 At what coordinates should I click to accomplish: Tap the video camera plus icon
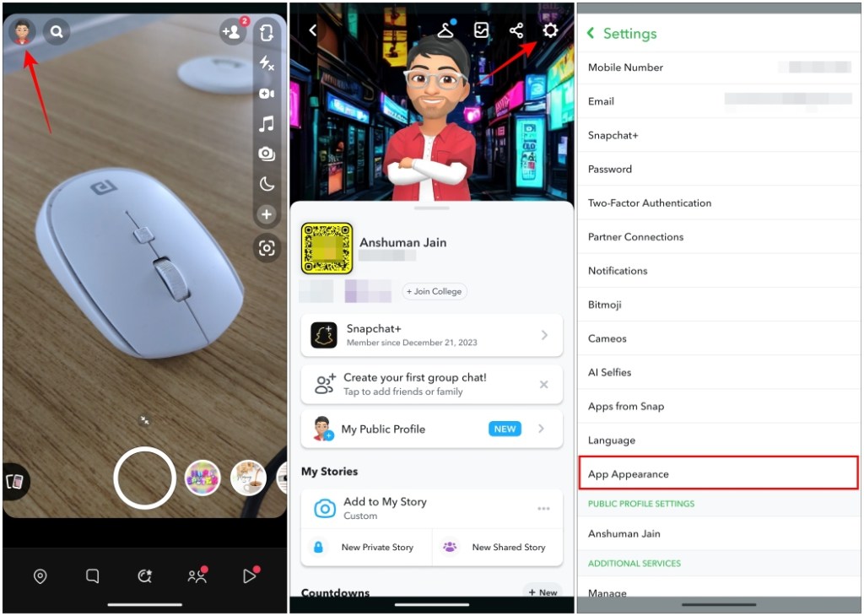click(267, 94)
